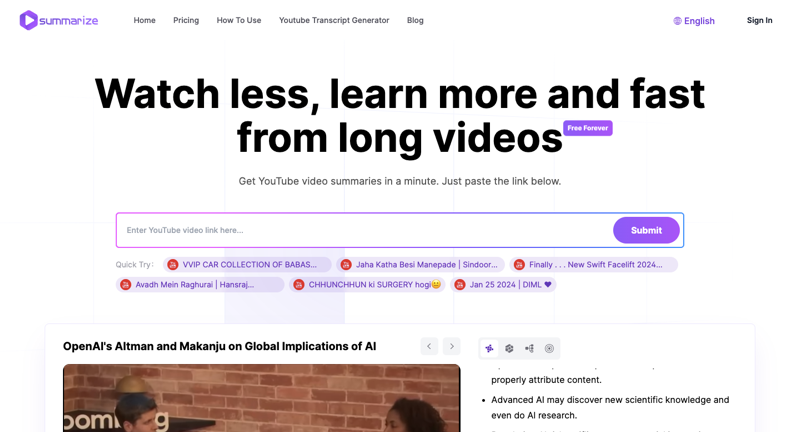Screen dimensions: 800x432
Task: Click YouTube icon beside Finally New Swift
Action: pyautogui.click(x=519, y=265)
